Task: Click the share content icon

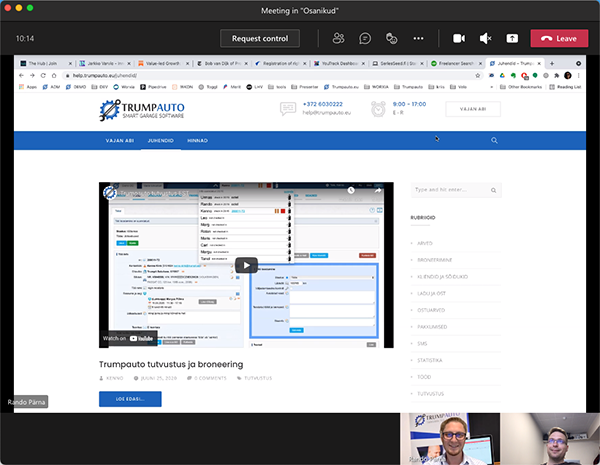Action: click(x=512, y=38)
